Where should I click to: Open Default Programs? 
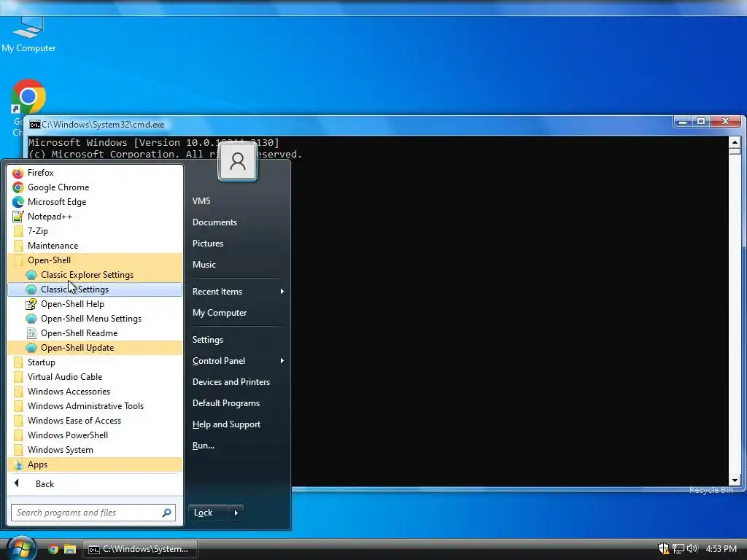(239, 403)
